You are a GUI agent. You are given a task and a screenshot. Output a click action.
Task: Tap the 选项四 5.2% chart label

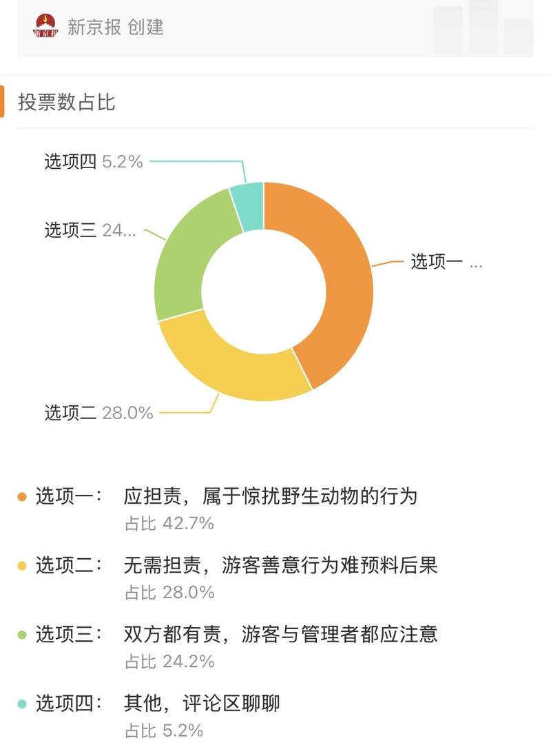click(94, 161)
